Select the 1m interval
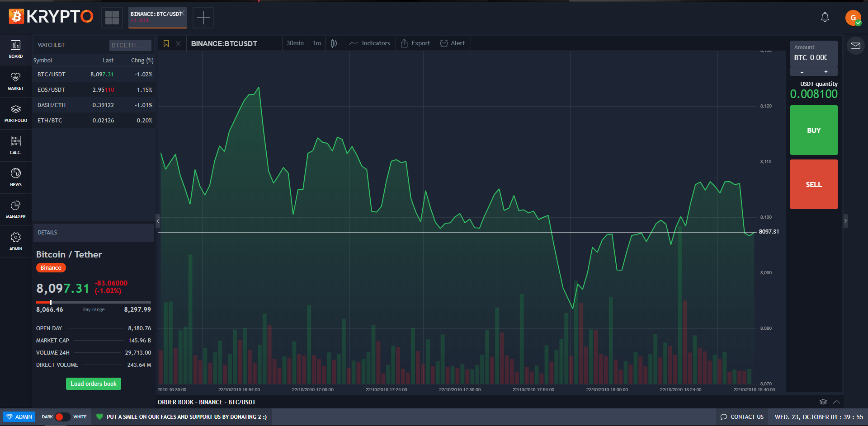Screen dimensions: 868x426 316,43
